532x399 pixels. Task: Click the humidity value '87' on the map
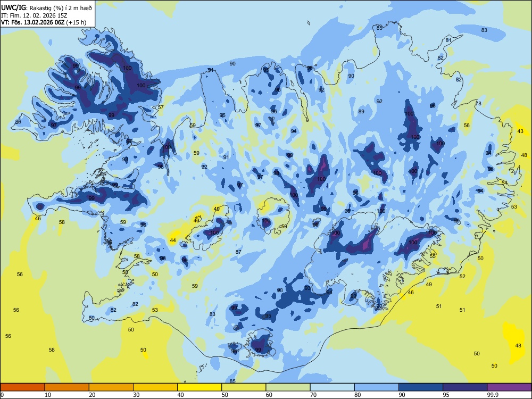click(238, 252)
